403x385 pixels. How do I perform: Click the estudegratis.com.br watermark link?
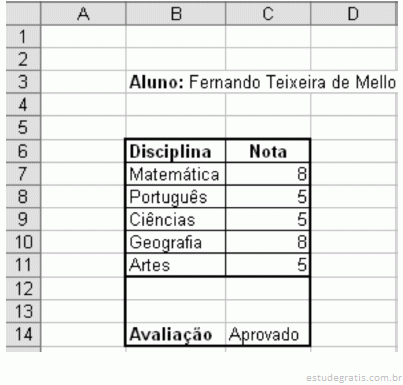[x=354, y=378]
